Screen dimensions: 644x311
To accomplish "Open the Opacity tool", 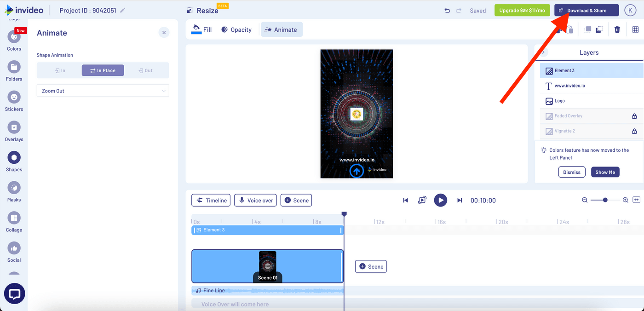I will 236,29.
